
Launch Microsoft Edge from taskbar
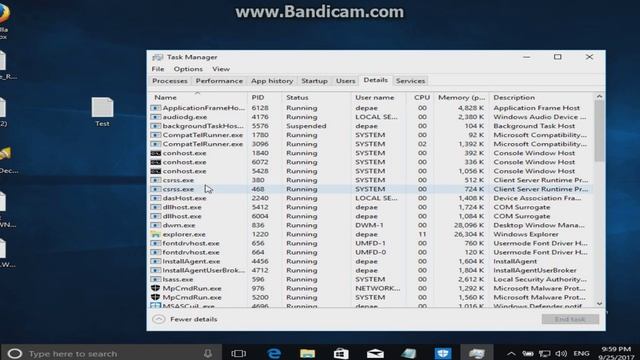tap(274, 353)
